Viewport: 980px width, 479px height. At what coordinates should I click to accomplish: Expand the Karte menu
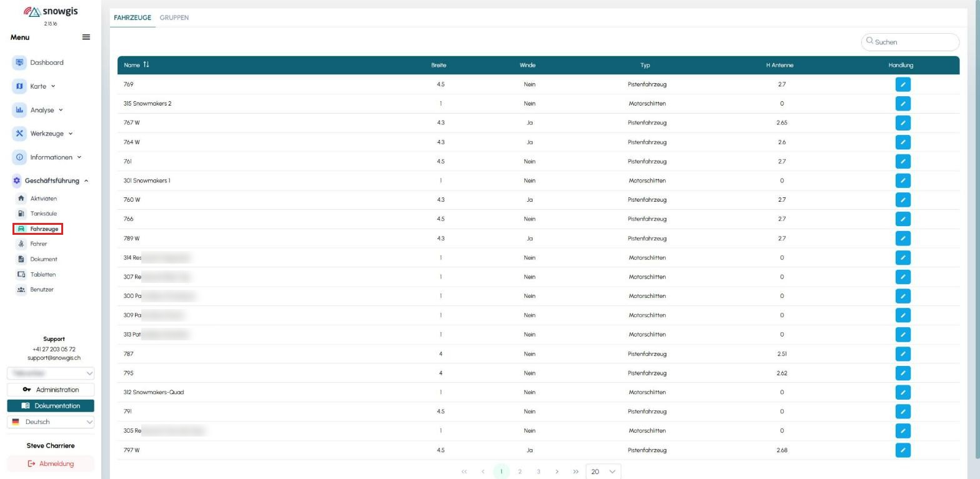tap(34, 86)
